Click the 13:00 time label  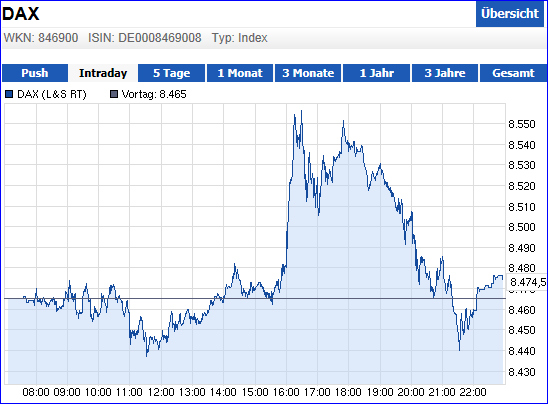point(192,392)
